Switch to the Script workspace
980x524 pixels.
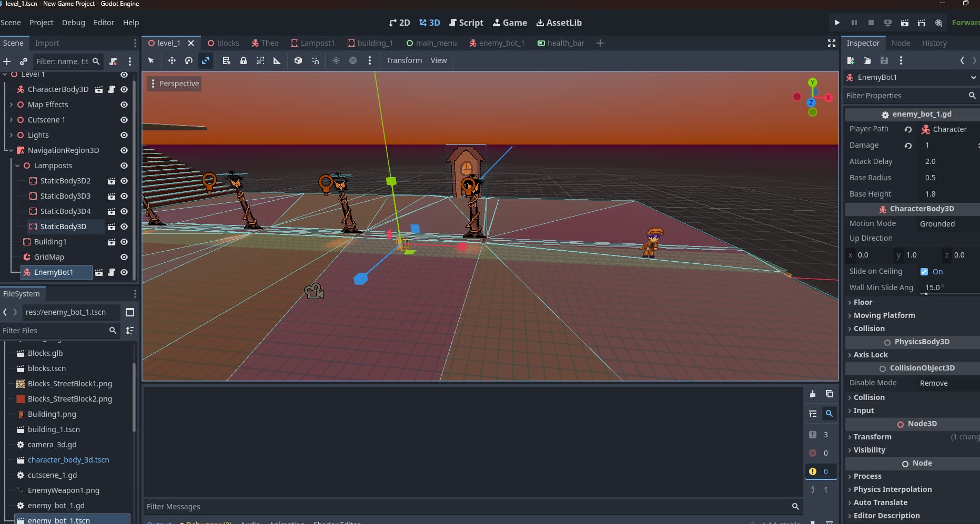click(x=466, y=23)
